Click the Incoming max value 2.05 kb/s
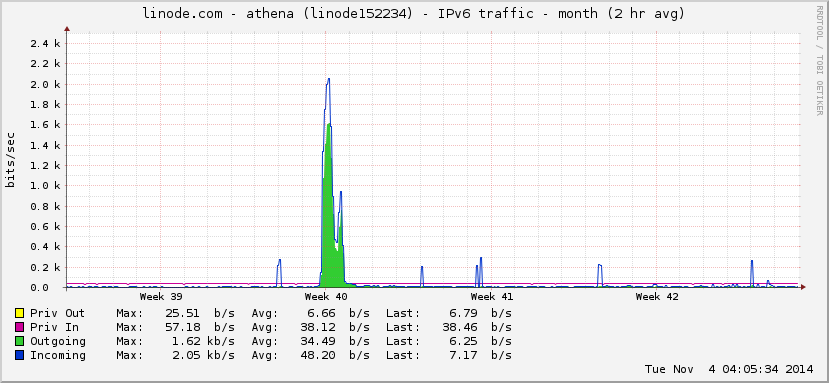 pyautogui.click(x=203, y=355)
